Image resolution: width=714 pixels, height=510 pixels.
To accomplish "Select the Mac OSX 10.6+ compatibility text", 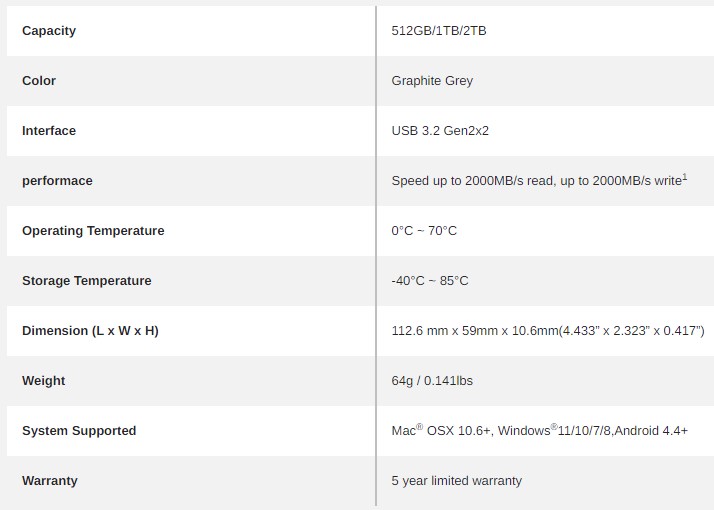I will tap(440, 431).
